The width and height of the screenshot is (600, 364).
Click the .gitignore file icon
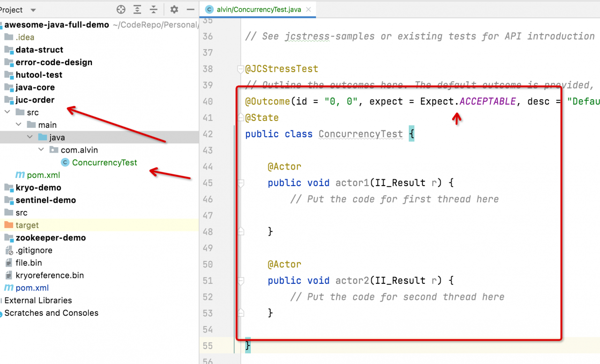[x=8, y=251]
